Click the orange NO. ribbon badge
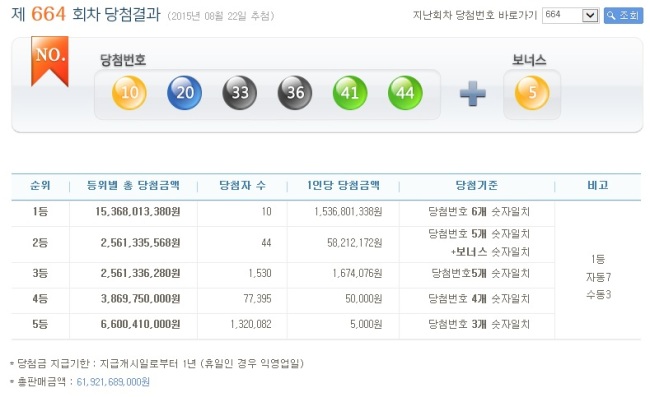The image size is (650, 397). point(50,61)
